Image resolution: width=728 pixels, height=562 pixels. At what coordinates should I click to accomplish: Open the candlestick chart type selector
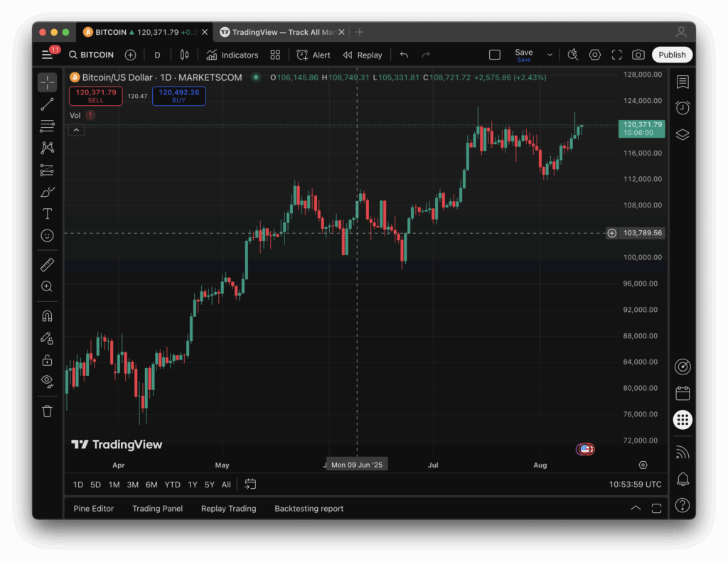tap(184, 55)
